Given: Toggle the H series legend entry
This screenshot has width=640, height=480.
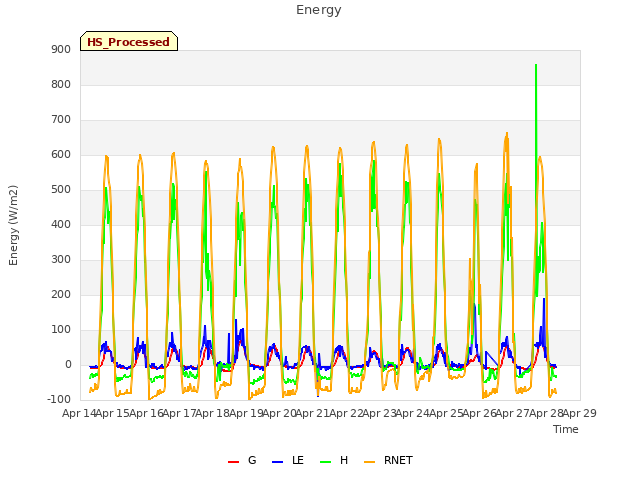Looking at the screenshot, I should [x=334, y=460].
